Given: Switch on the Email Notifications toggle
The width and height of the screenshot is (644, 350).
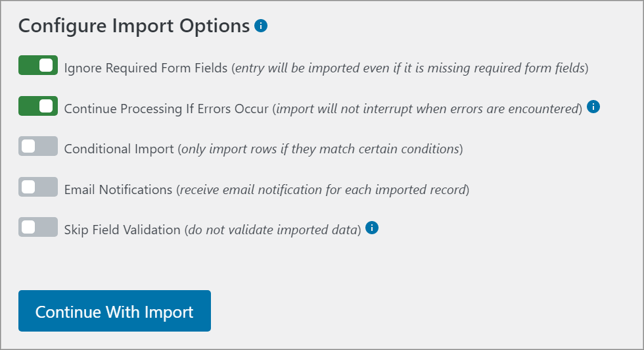Looking at the screenshot, I should point(38,187).
